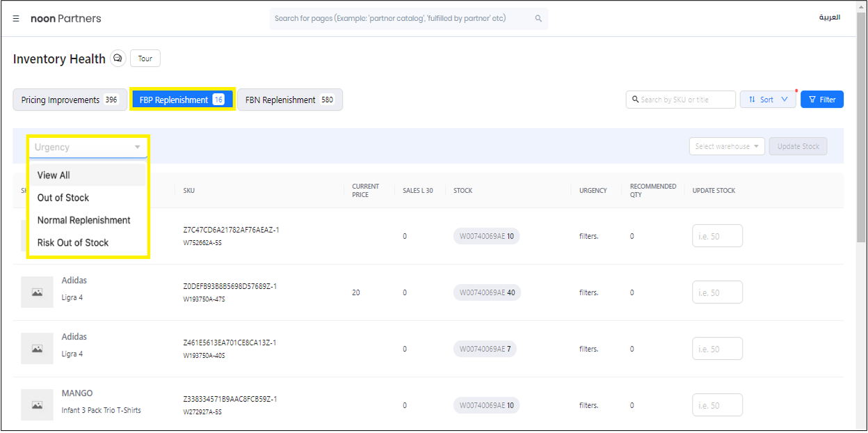
Task: Click the update stock field for MANGO row
Action: point(717,405)
